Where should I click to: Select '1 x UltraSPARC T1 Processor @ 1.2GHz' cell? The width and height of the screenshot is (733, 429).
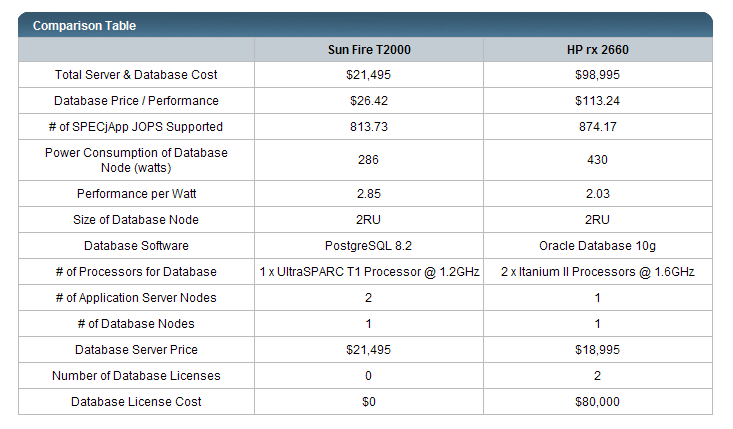369,272
